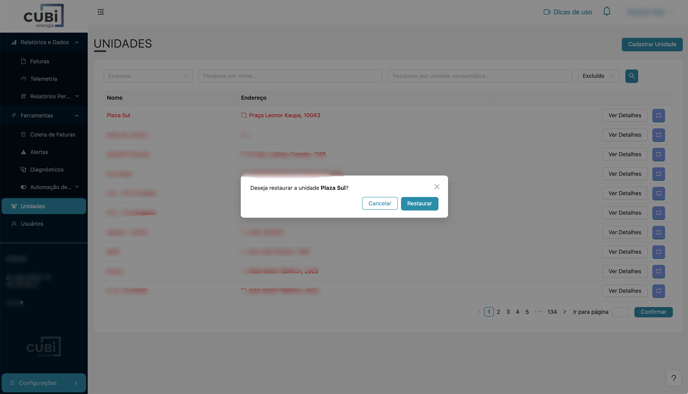Image resolution: width=688 pixels, height=394 pixels.
Task: Focus the Ir para página input
Action: [x=620, y=312]
